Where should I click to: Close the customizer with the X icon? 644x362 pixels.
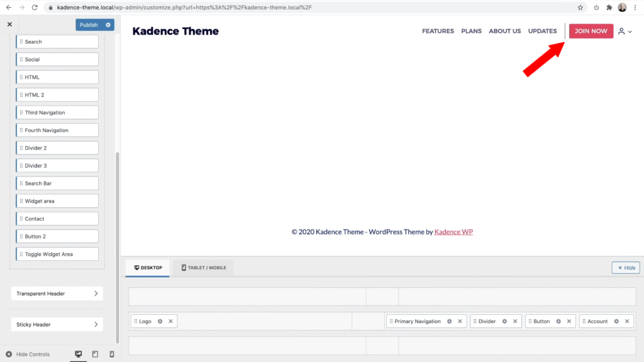9,25
